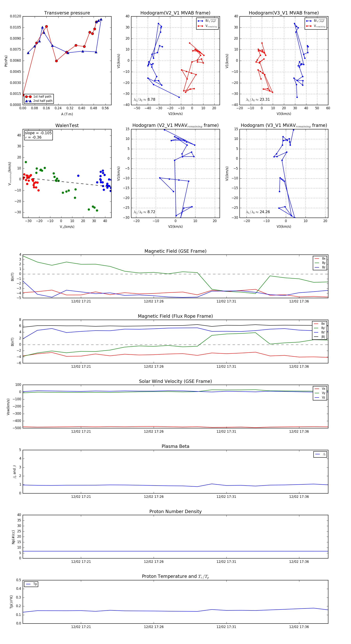
Task: Click 'Solar Wind Velocity (GSE Frame)' title
Action: point(175,381)
